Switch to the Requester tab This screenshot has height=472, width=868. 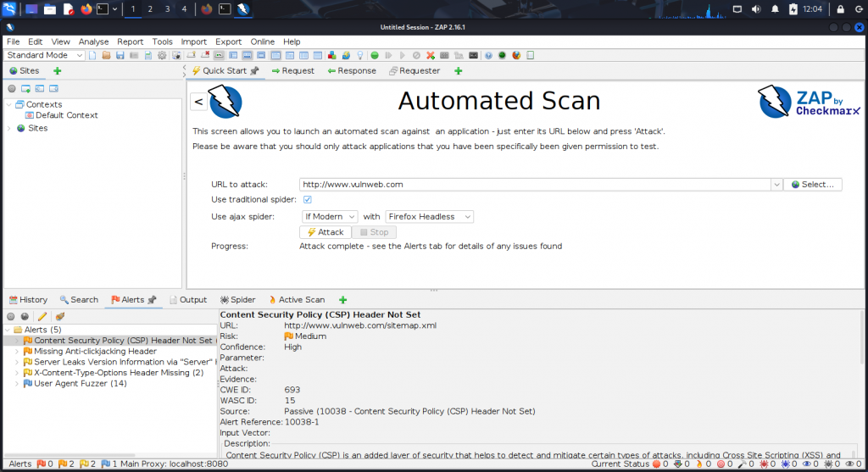(x=415, y=71)
